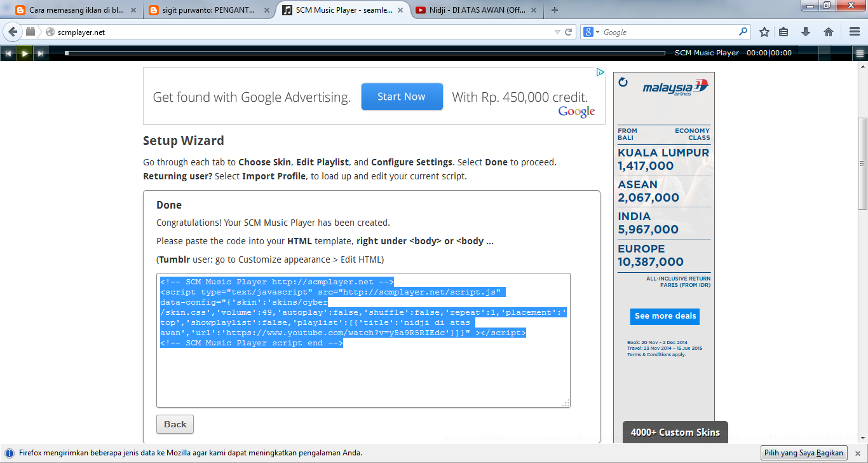Toggle the SCM player playlist icon

click(x=860, y=53)
